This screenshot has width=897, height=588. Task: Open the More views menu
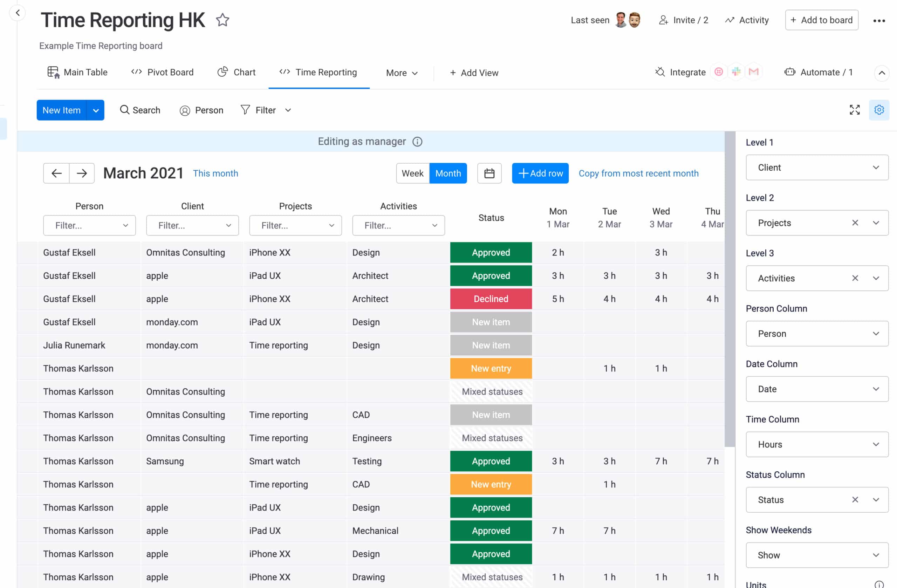pyautogui.click(x=402, y=73)
